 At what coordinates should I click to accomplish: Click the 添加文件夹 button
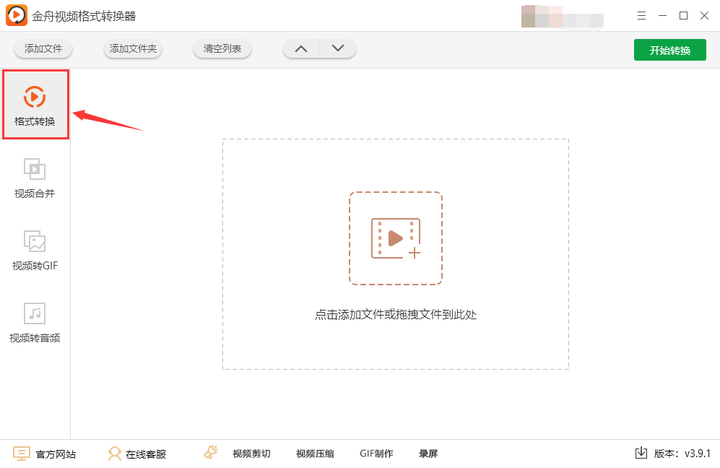pyautogui.click(x=133, y=49)
